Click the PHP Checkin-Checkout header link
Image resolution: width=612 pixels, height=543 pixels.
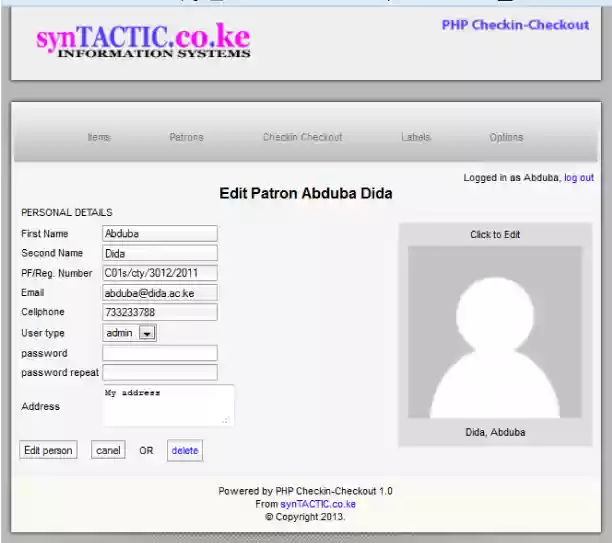[515, 25]
